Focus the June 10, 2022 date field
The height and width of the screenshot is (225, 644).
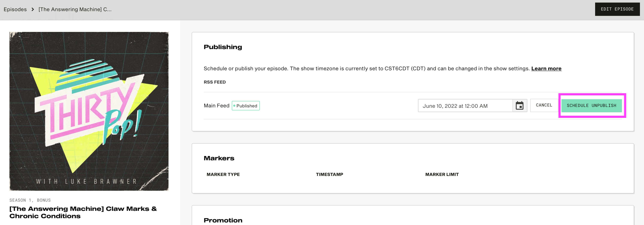(465, 106)
